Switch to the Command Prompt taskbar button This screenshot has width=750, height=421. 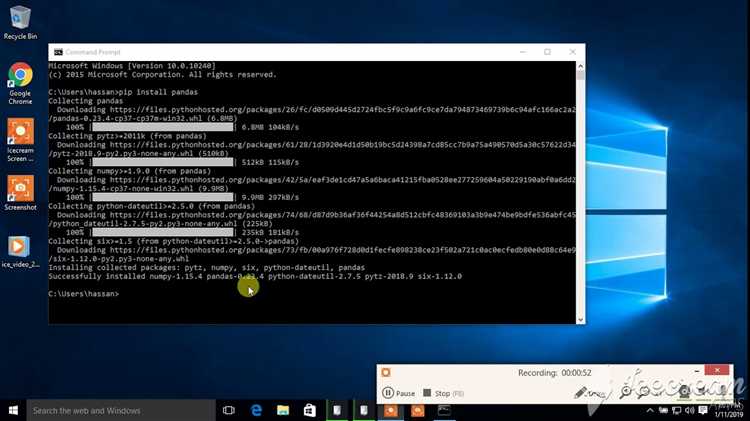444,410
